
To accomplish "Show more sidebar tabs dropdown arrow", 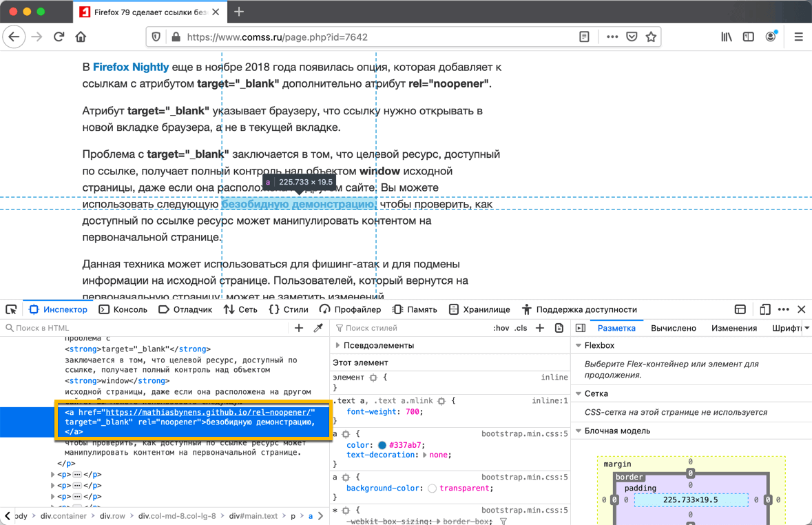I will point(806,327).
